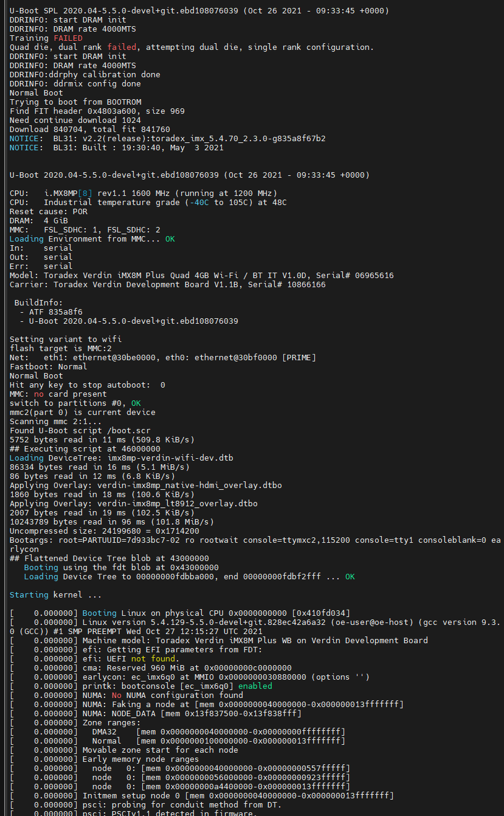Click the "Hit any key to stop autoboot" line
This screenshot has height=816, width=504.
[87, 385]
